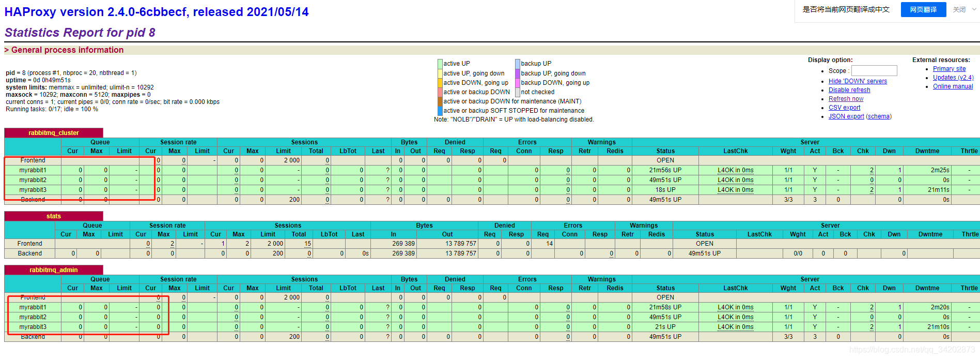Click the Statistics Report for pid 8 heading
This screenshot has height=359, width=980.
(80, 33)
